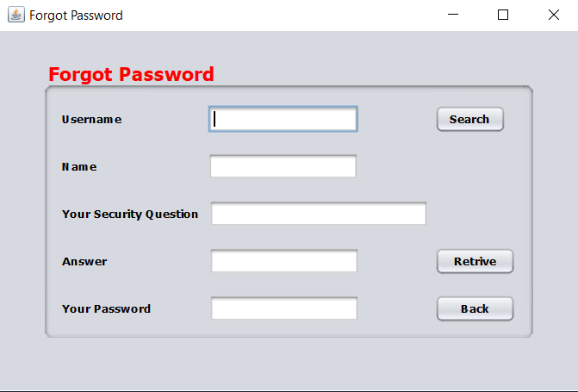Close the Forgot Password window
The height and width of the screenshot is (392, 578).
point(553,15)
